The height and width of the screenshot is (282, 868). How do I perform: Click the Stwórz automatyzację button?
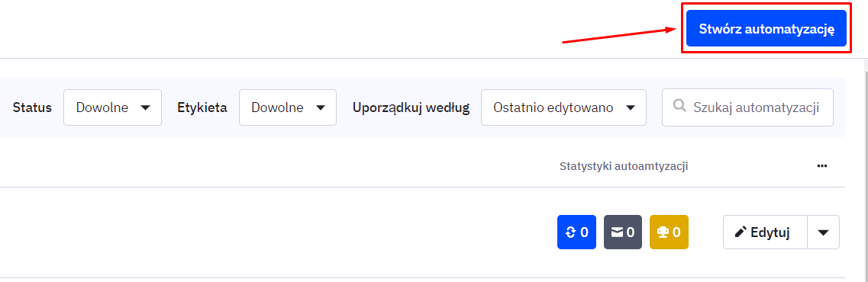(x=766, y=28)
